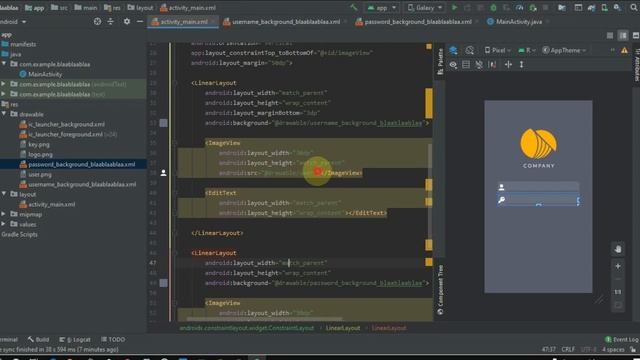Open the app run configuration dropdown
The width and height of the screenshot is (640, 360).
(x=382, y=7)
